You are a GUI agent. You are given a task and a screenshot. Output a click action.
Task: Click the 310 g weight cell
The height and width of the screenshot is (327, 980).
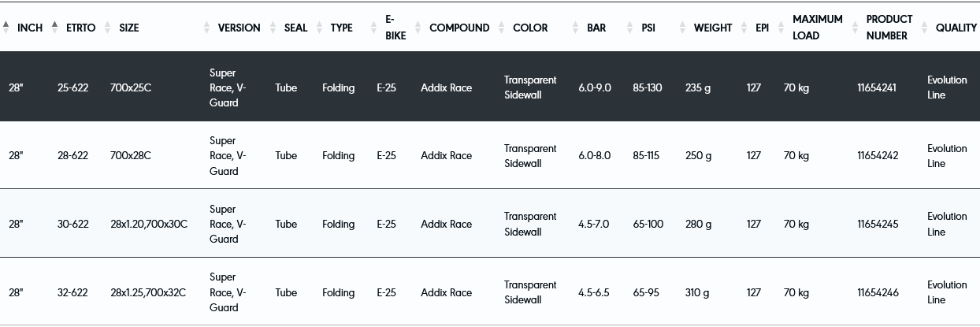coord(696,292)
